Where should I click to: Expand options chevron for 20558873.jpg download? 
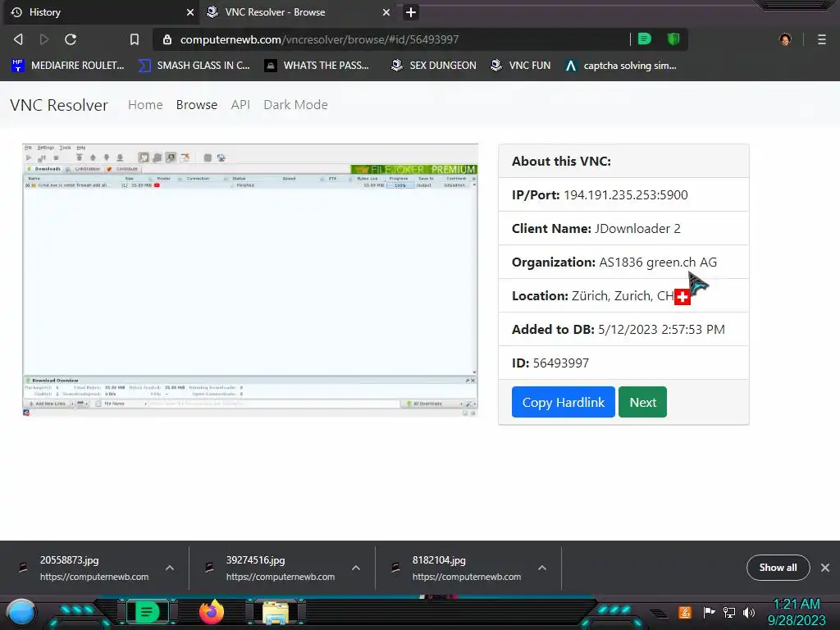(170, 568)
